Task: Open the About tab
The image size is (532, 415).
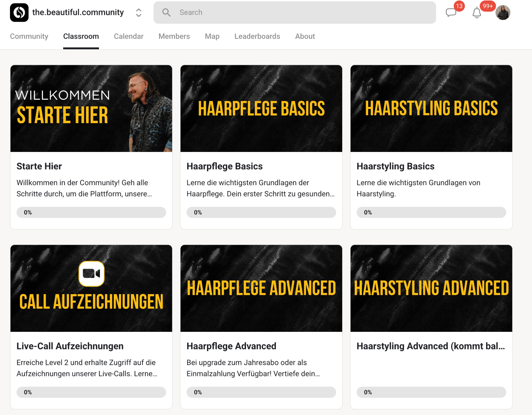Action: [305, 36]
